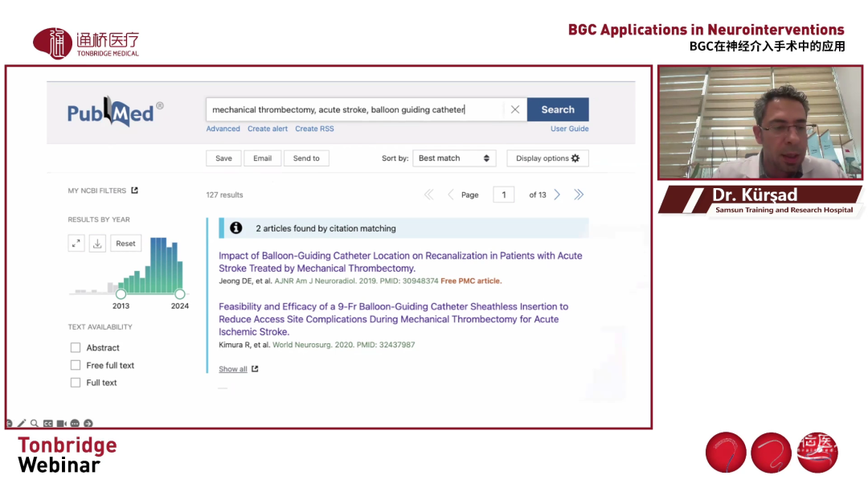Expand the results by year chart
The image size is (868, 488).
pos(76,244)
